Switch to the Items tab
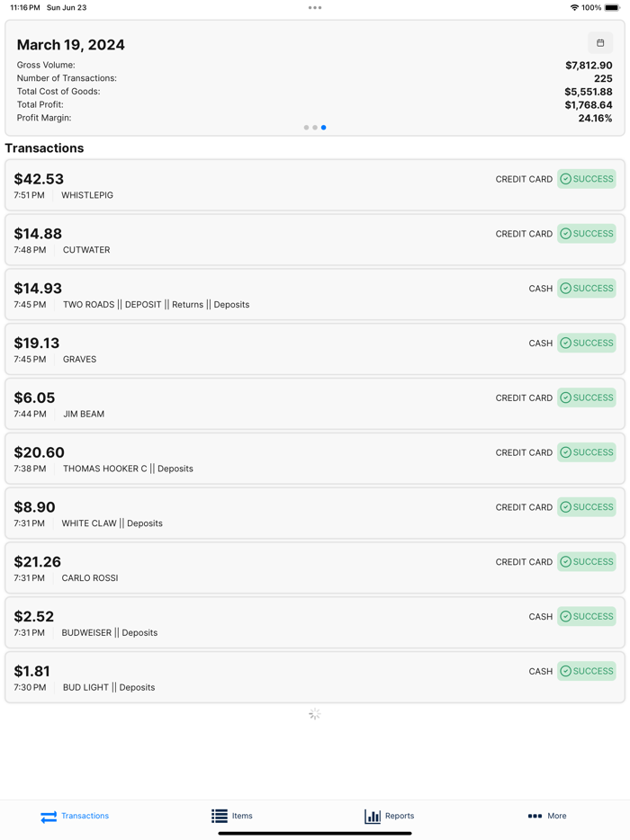The height and width of the screenshot is (840, 630). [x=231, y=816]
